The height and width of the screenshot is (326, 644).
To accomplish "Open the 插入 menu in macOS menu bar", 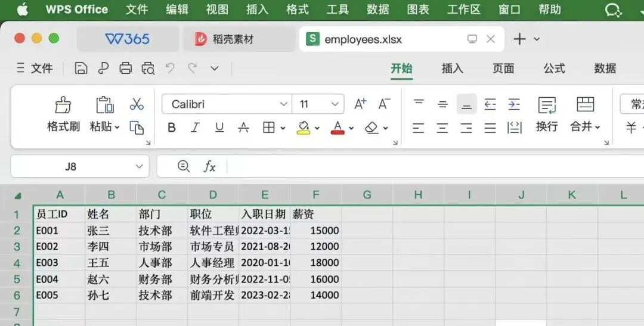I will pyautogui.click(x=257, y=10).
